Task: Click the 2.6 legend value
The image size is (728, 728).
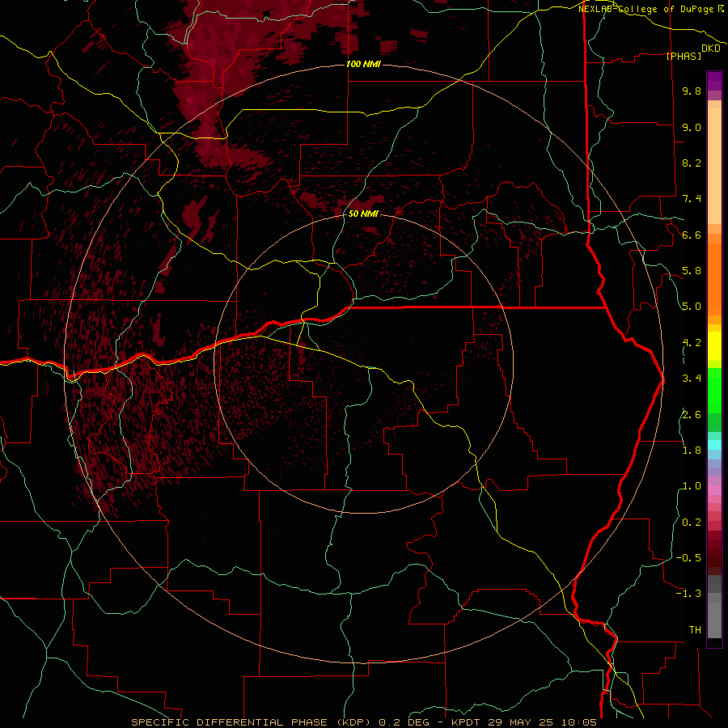Action: [x=692, y=414]
